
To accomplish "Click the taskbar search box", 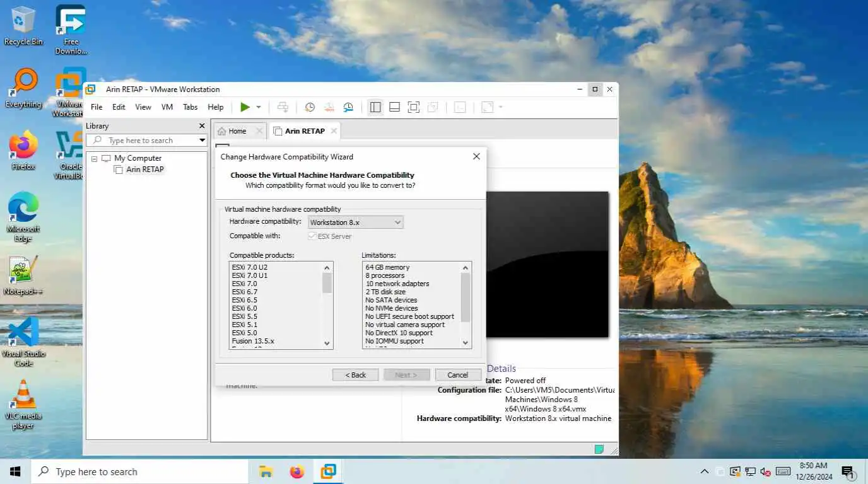I will tap(139, 471).
